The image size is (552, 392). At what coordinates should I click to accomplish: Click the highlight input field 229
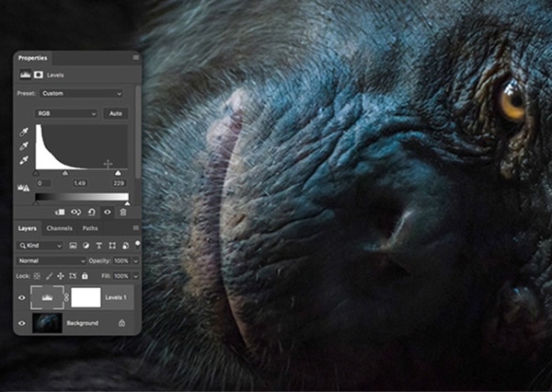[x=119, y=183]
